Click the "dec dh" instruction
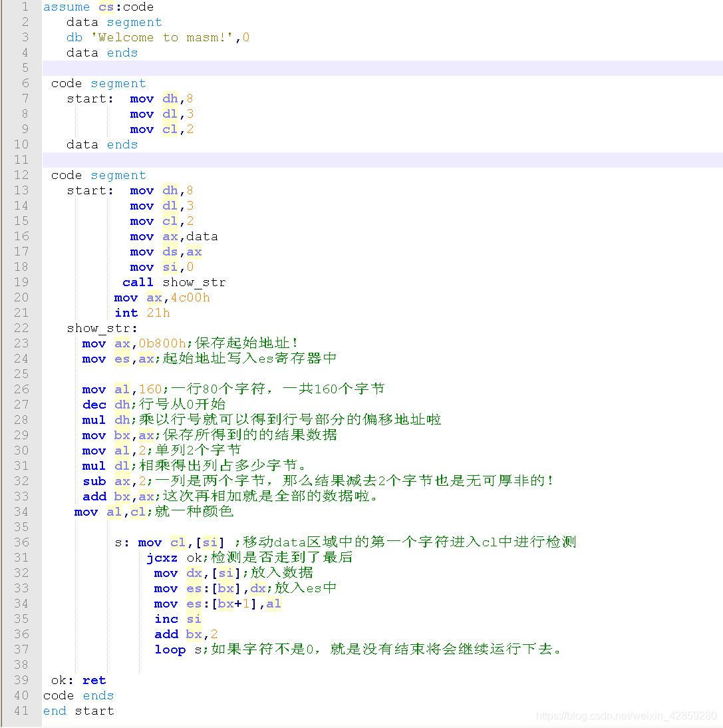The height and width of the screenshot is (728, 723). click(x=108, y=405)
